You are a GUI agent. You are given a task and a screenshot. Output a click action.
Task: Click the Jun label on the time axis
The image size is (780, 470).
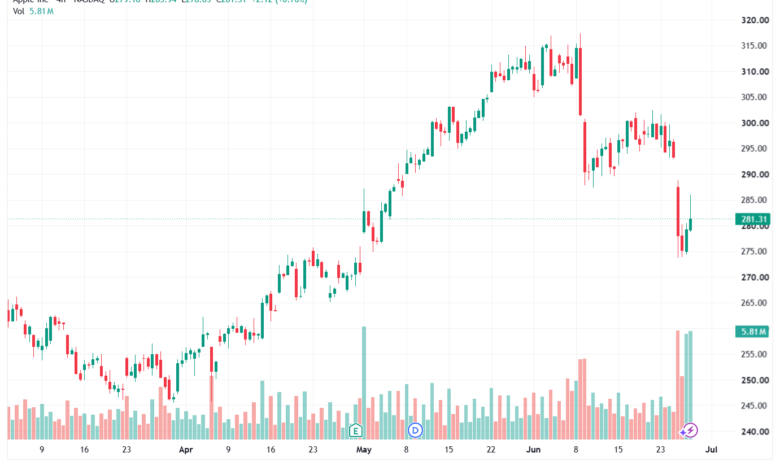coord(533,450)
